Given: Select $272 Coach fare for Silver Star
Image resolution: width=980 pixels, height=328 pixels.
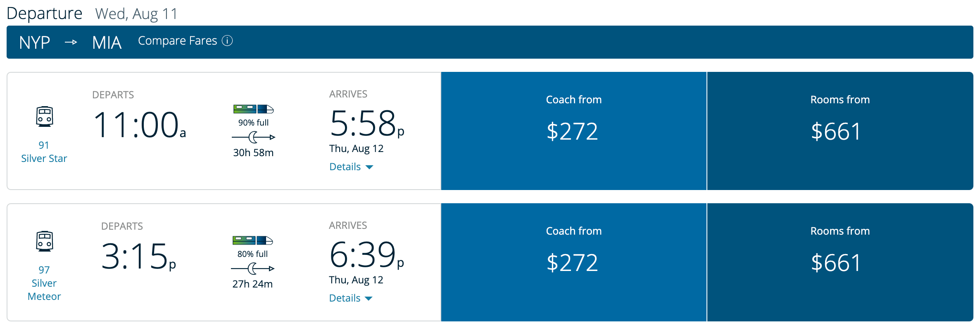Looking at the screenshot, I should pyautogui.click(x=573, y=131).
